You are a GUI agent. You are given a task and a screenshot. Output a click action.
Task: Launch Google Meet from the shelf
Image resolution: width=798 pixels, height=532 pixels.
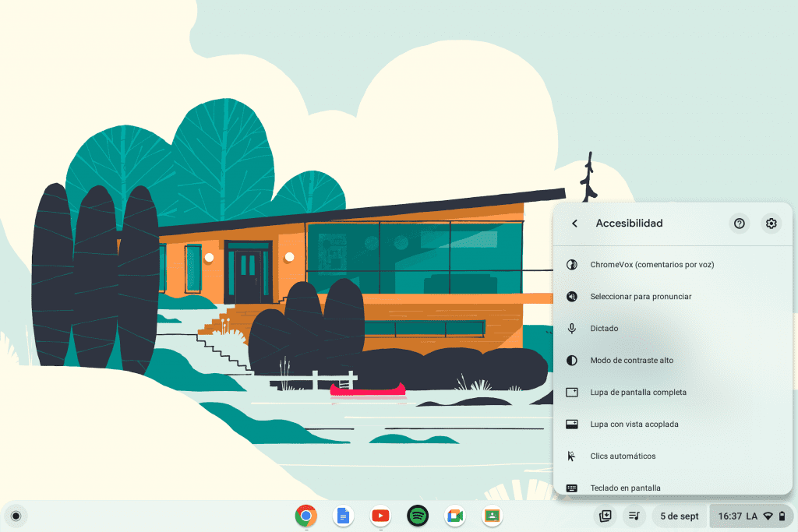click(455, 516)
